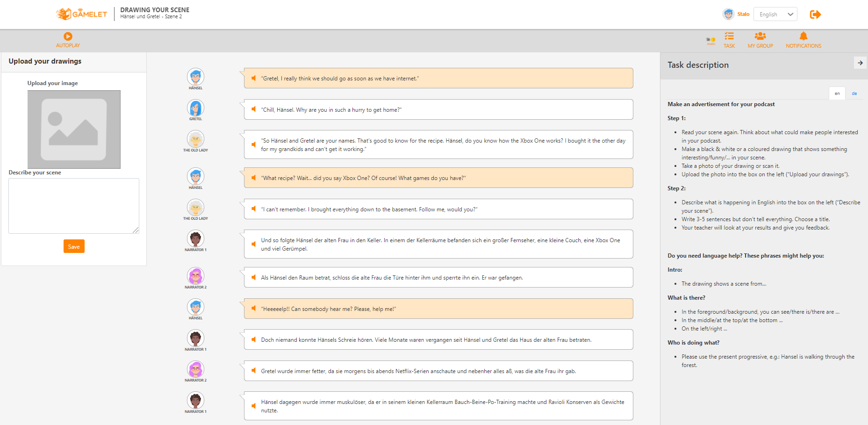Click the Gretel character avatar

tap(195, 108)
